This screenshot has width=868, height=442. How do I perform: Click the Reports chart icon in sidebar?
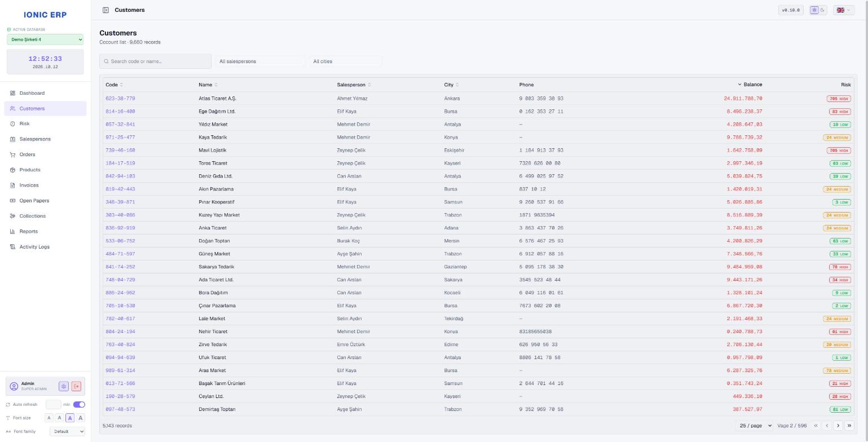pos(12,231)
